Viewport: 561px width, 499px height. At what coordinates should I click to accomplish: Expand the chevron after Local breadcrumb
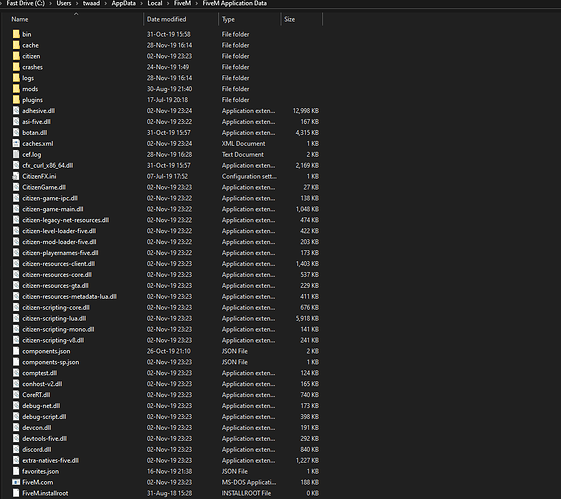click(x=168, y=4)
